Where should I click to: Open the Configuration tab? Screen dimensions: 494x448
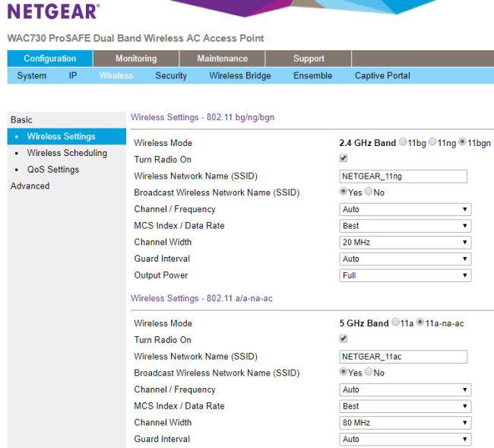click(x=49, y=59)
